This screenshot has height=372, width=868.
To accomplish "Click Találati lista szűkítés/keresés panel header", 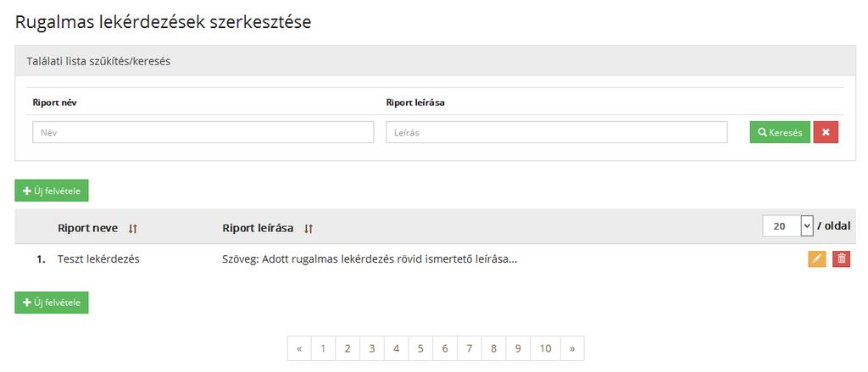I will (435, 61).
